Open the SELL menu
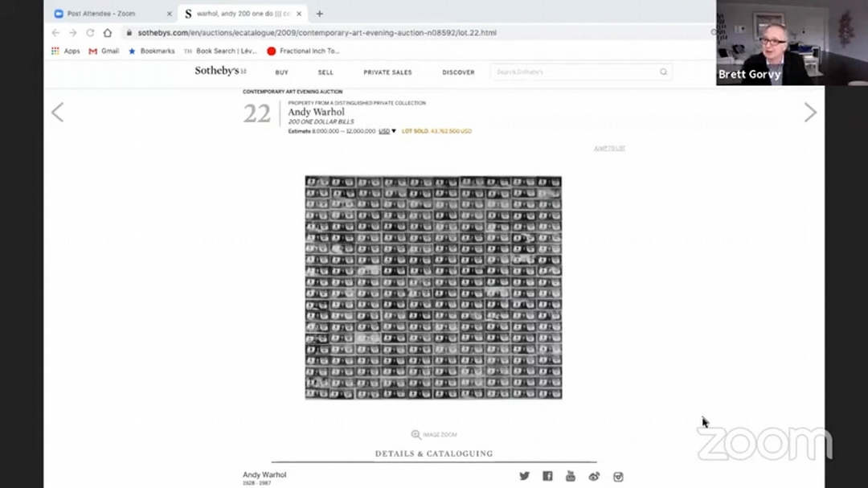 (x=325, y=72)
